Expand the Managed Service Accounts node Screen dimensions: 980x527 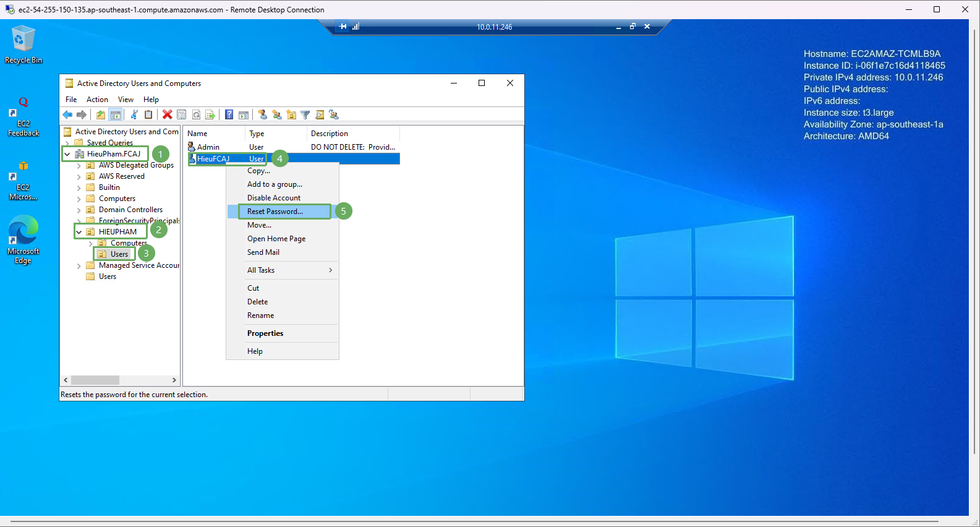pos(79,265)
